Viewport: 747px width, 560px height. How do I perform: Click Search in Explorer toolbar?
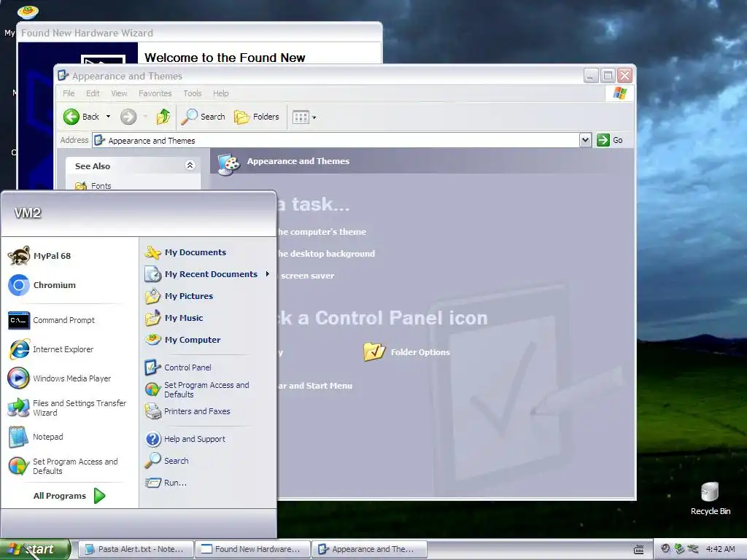203,117
